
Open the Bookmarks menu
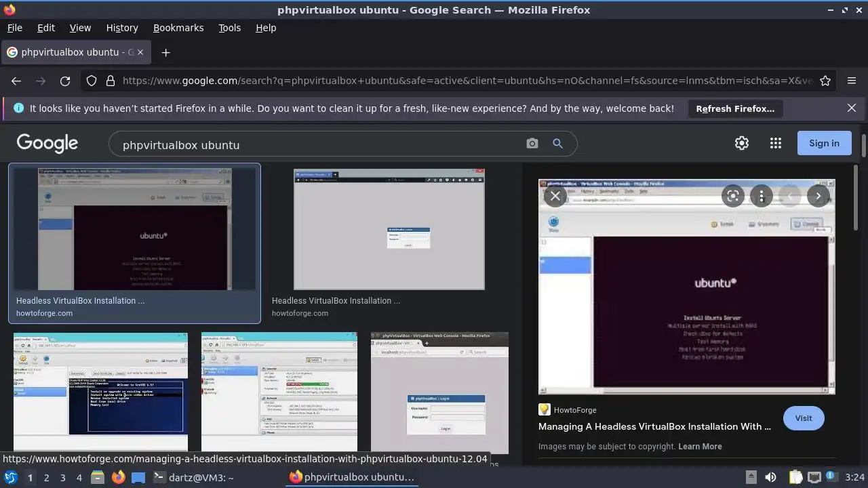coord(178,28)
